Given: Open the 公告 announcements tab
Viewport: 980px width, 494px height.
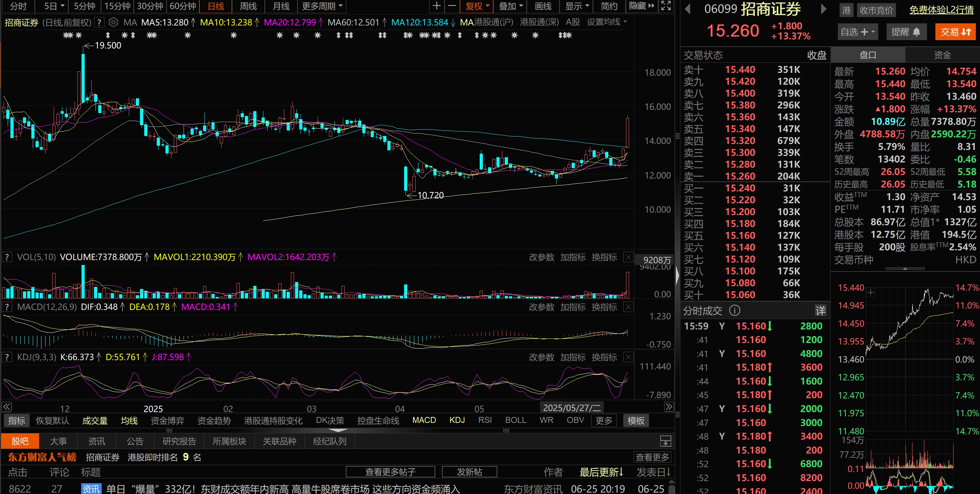Looking at the screenshot, I should tap(135, 441).
